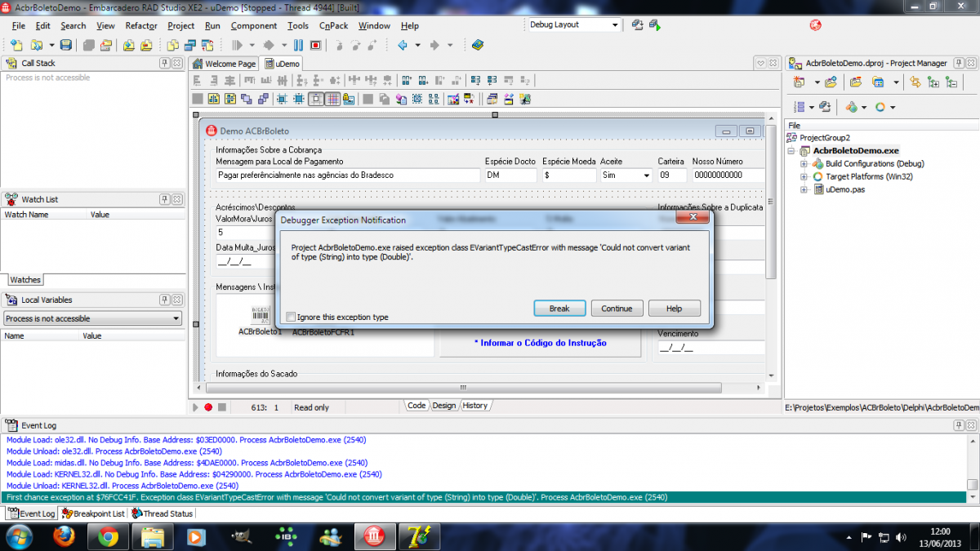The height and width of the screenshot is (551, 980).
Task: Click the Project Manager Sync arrows icon
Action: (x=915, y=82)
